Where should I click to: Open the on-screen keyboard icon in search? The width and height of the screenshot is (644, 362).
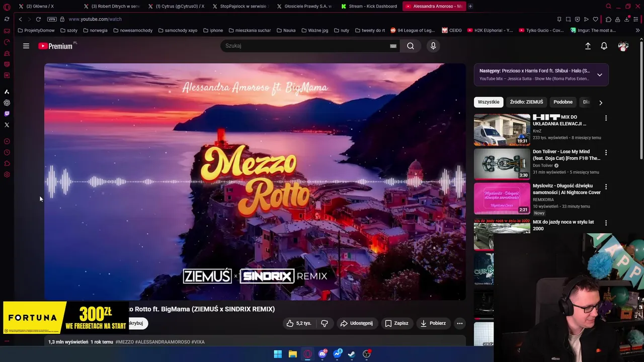pyautogui.click(x=393, y=46)
